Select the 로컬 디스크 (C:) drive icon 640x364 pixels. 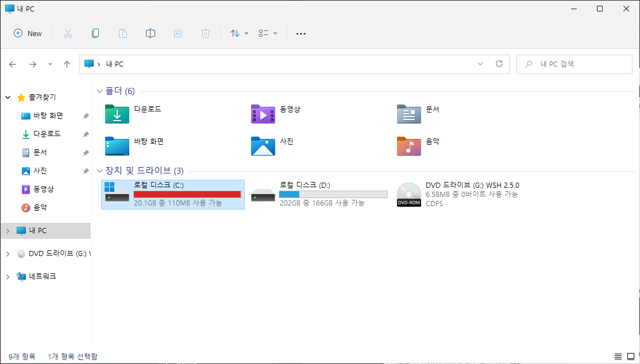117,192
